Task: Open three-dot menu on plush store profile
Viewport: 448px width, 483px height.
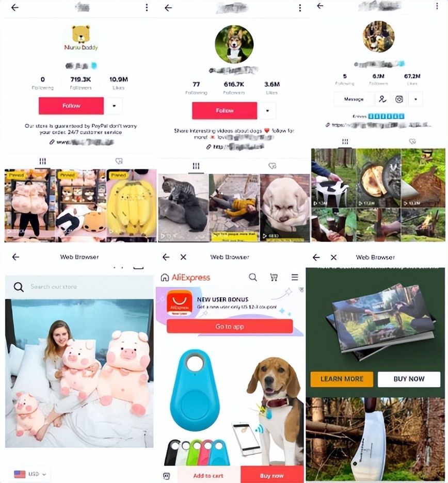Action: click(x=147, y=8)
